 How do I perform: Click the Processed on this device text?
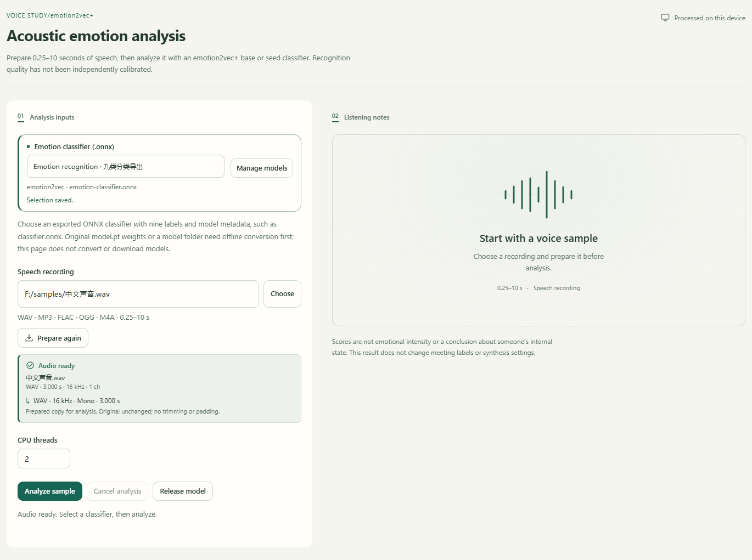click(710, 18)
